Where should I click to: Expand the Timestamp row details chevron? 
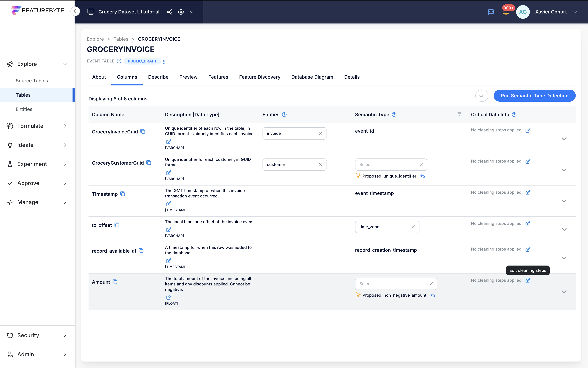(565, 201)
